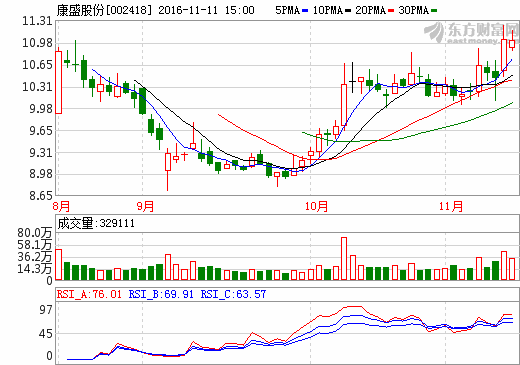The width and height of the screenshot is (520, 365).
Task: Click the RSI_B:69.91 indicator label
Action: click(x=161, y=294)
